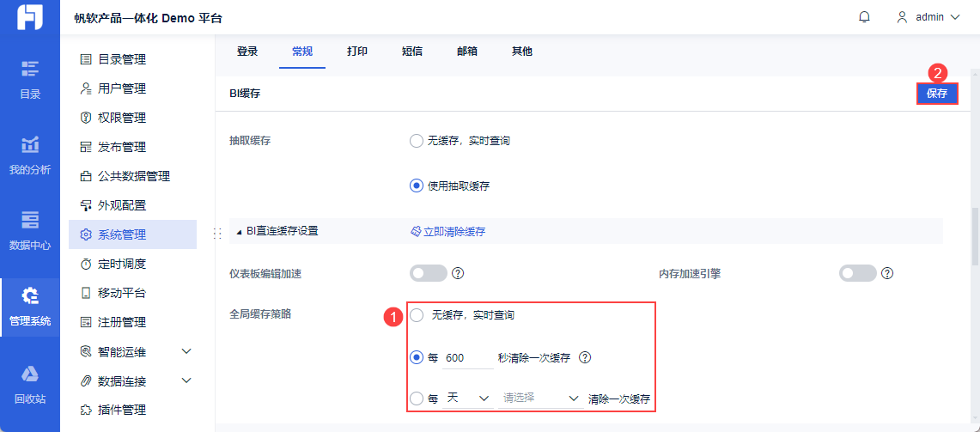Switch to the 打印 tab
This screenshot has height=432, width=980.
click(x=357, y=52)
